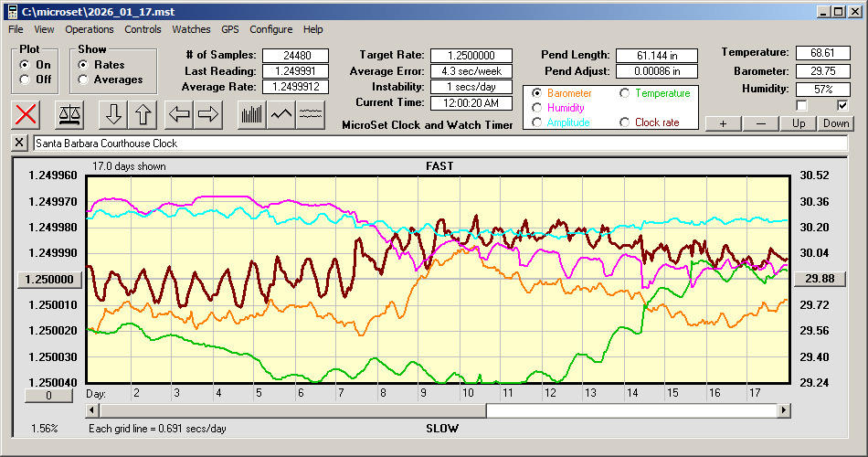Open the Watches menu
868x457 pixels.
point(191,29)
